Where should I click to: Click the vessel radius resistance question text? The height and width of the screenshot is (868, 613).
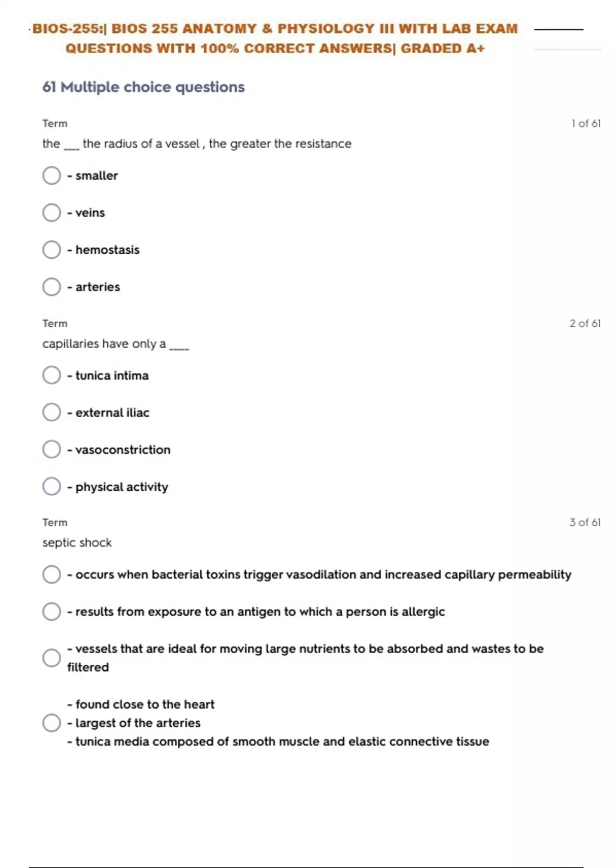pos(197,144)
